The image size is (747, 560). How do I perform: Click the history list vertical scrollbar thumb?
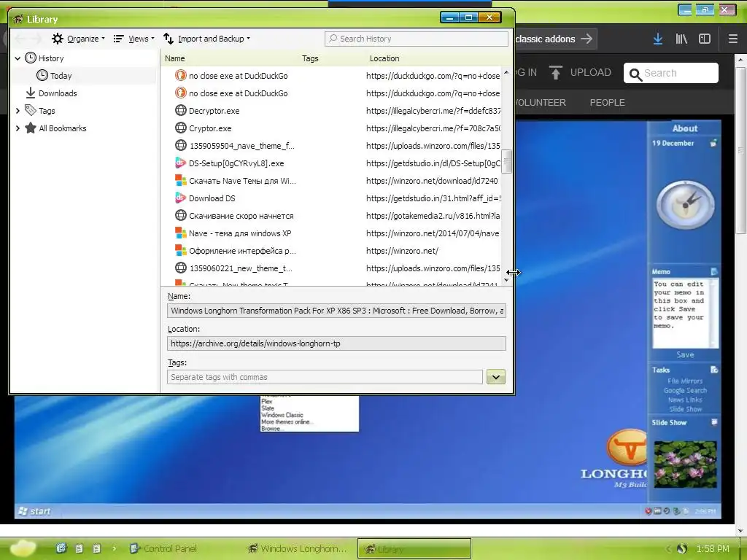506,162
